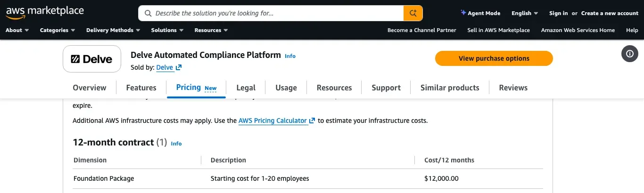Switch to the Overview tab
This screenshot has height=193, width=644.
pos(90,88)
